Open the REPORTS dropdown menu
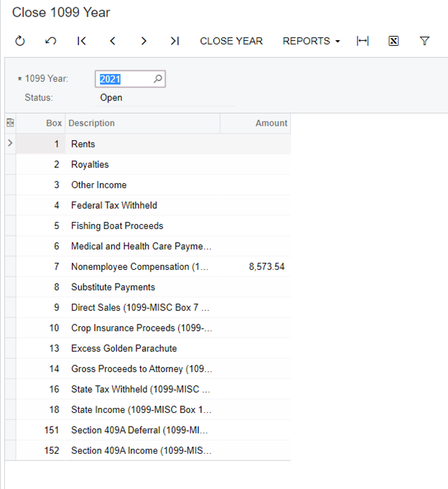448x489 pixels. [x=311, y=41]
